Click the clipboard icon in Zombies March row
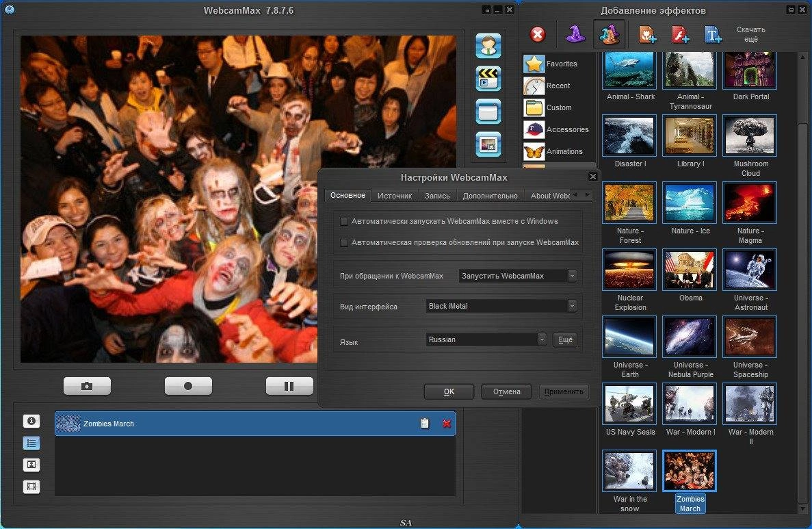This screenshot has height=529, width=812. click(x=425, y=424)
